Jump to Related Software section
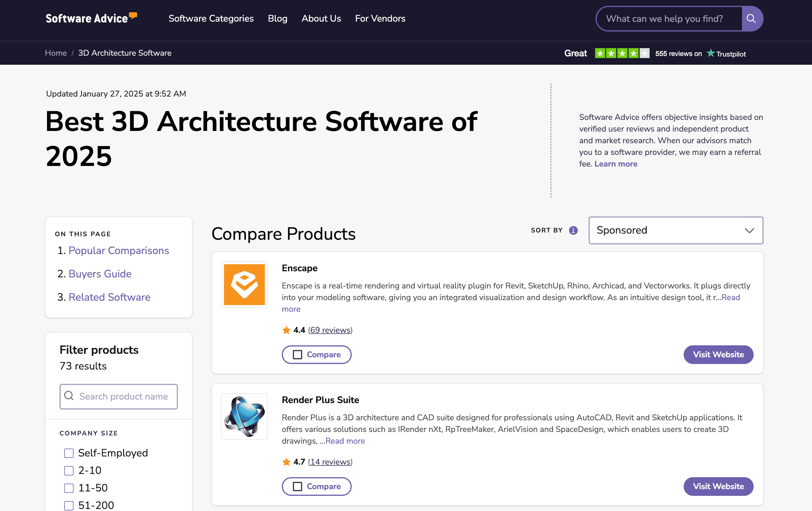This screenshot has width=812, height=511. point(110,297)
